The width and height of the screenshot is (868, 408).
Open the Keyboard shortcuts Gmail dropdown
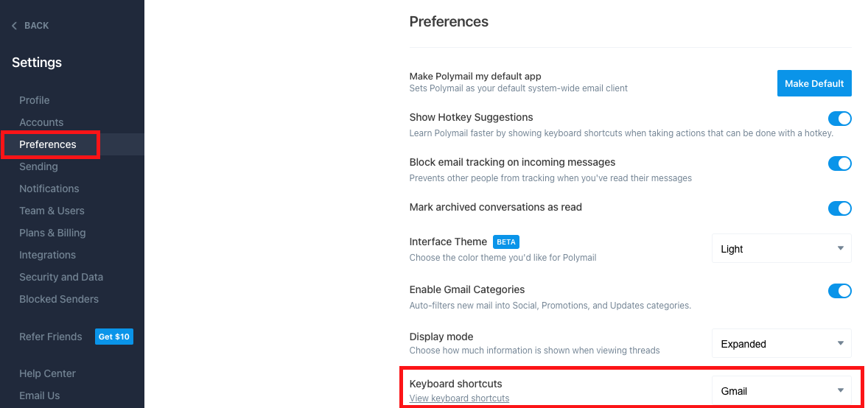click(781, 391)
